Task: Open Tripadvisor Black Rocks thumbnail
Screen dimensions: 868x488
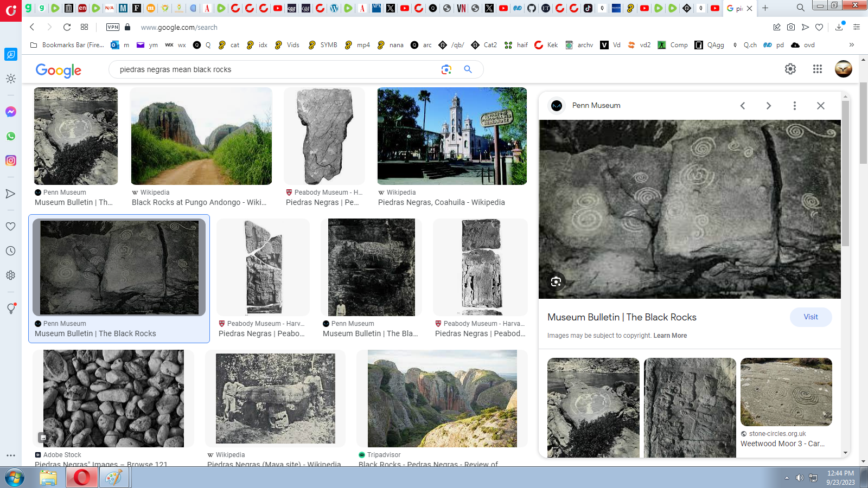Action: click(442, 399)
